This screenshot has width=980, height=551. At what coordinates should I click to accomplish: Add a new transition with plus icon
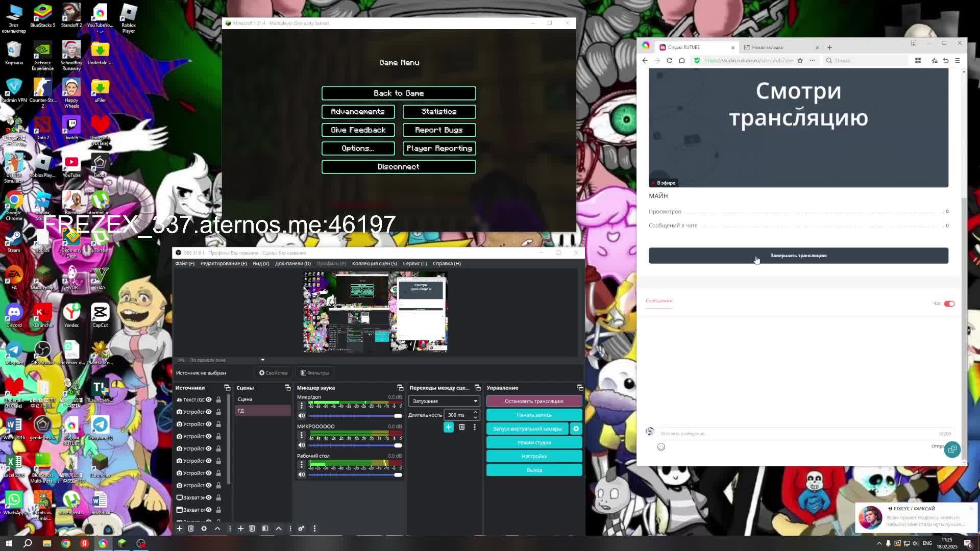[448, 427]
